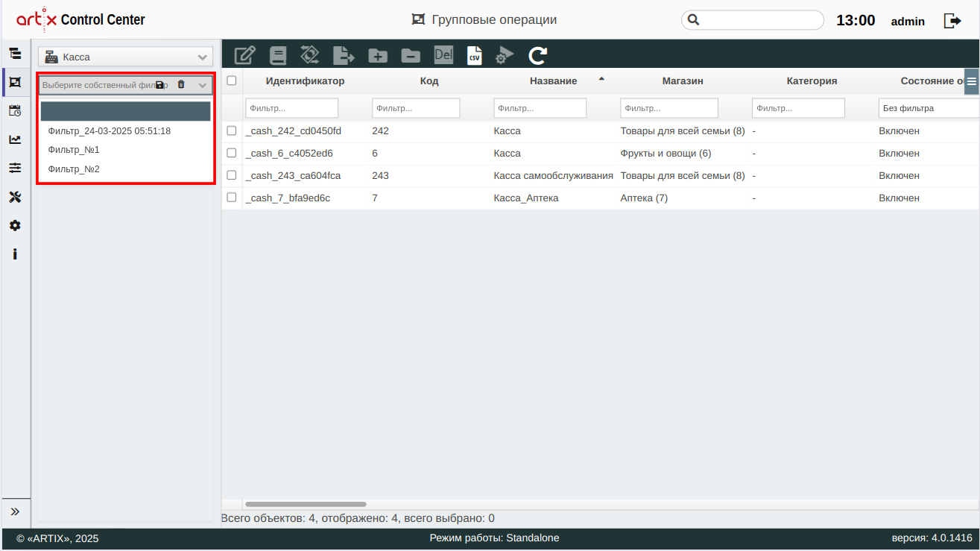Delete the filter with the trash icon
Image resolution: width=980 pixels, height=551 pixels.
[181, 85]
